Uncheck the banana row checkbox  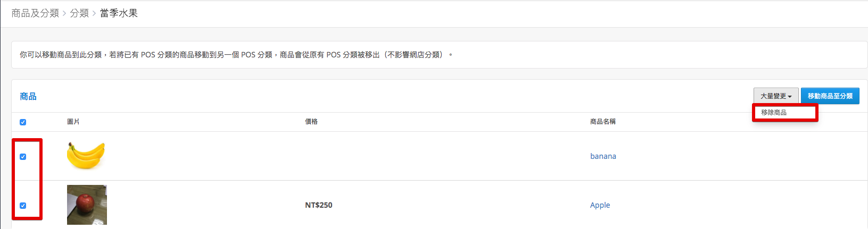click(23, 157)
